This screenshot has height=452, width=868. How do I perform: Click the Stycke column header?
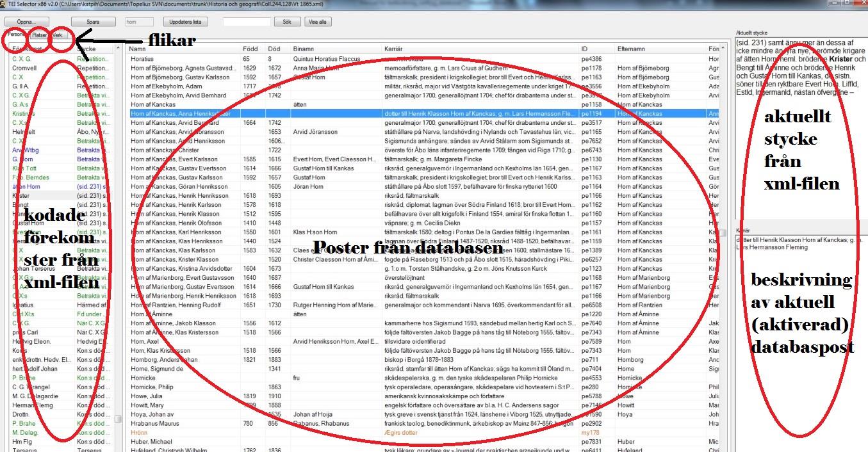point(95,49)
